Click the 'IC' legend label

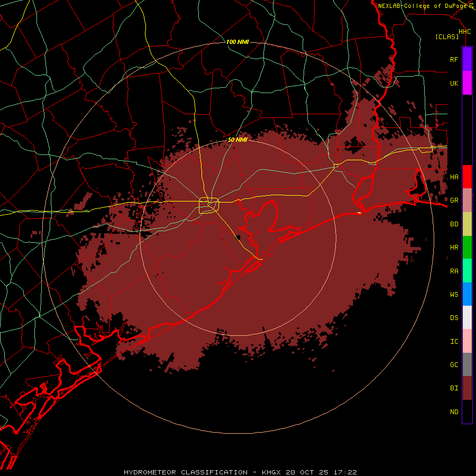(x=454, y=342)
